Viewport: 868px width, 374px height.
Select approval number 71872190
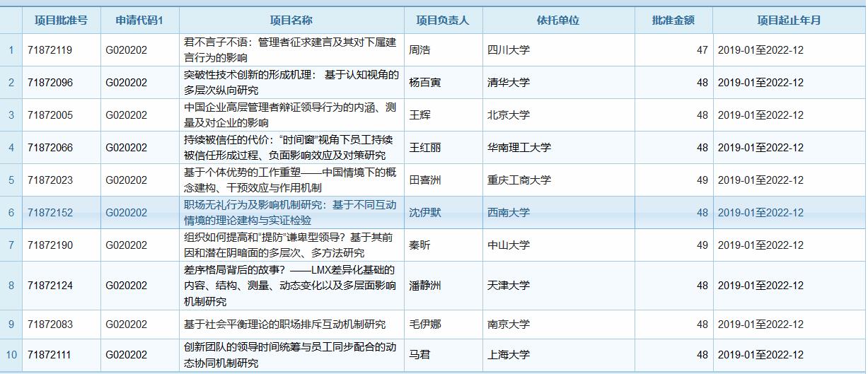(x=50, y=245)
